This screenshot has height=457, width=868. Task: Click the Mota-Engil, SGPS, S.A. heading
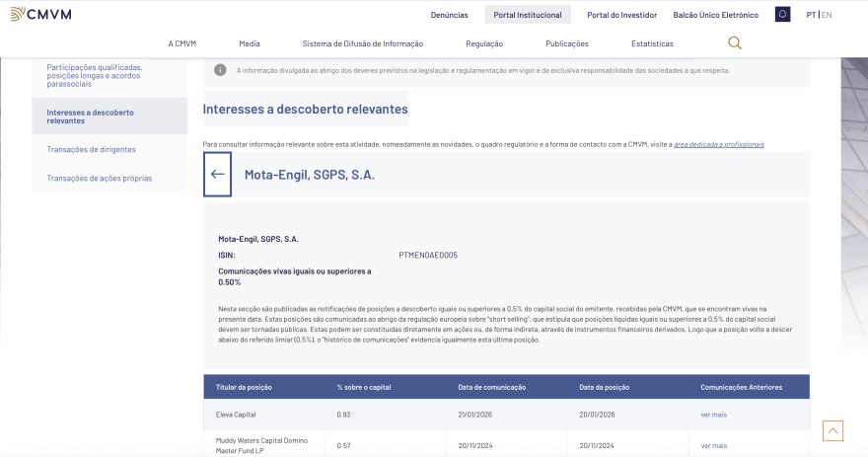pos(310,175)
